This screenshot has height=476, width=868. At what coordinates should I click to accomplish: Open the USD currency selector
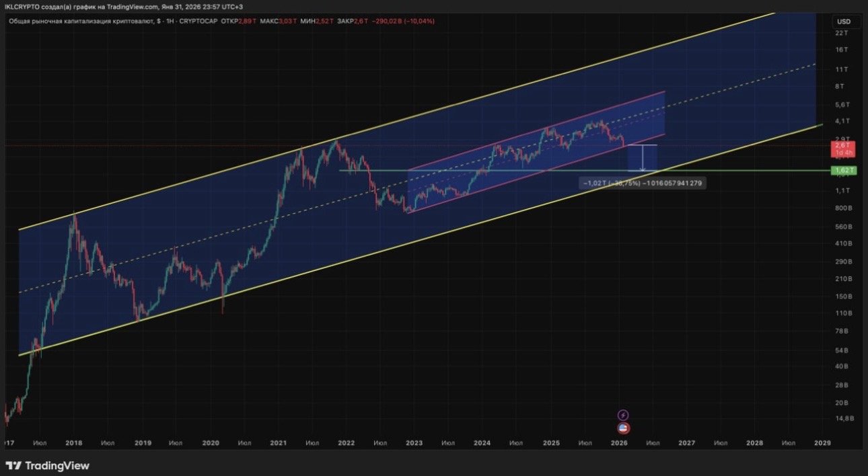click(843, 22)
